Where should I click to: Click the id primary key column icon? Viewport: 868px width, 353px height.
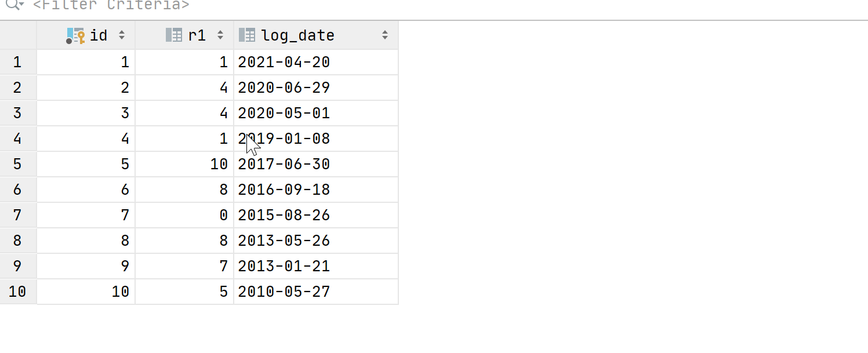point(76,35)
